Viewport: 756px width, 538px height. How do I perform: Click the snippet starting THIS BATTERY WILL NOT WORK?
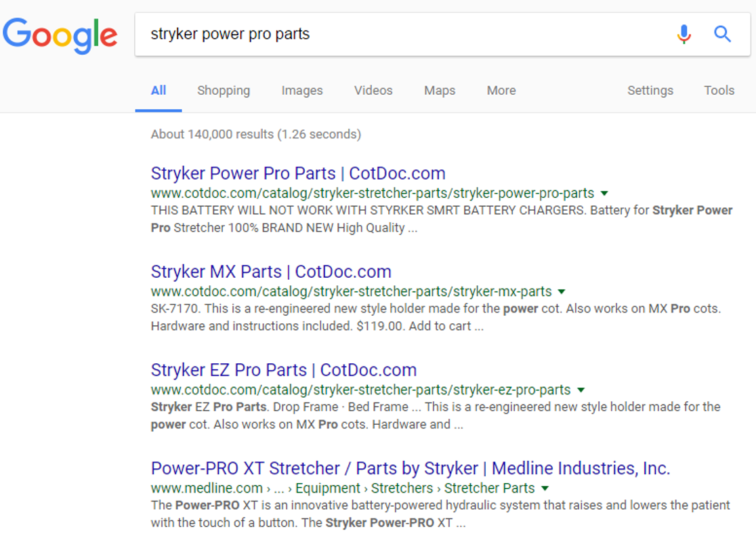(442, 220)
